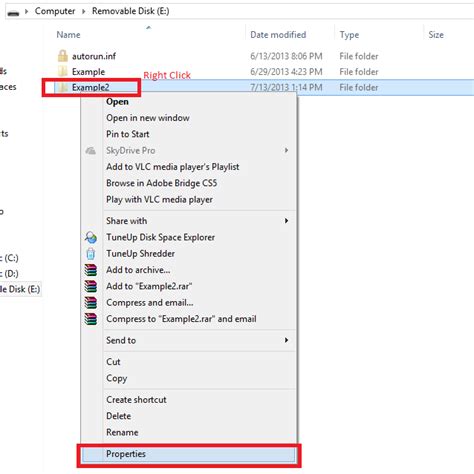Expand the Send to submenu arrow
This screenshot has height=474, width=474.
pos(286,340)
